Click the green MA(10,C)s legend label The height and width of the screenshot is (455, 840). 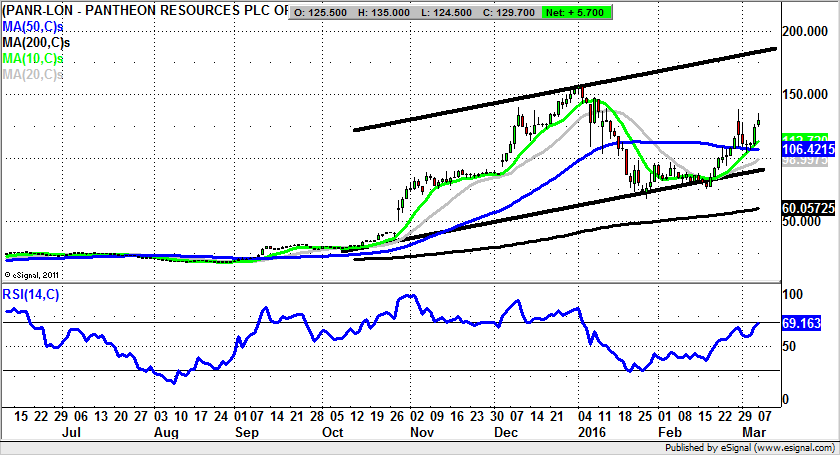tap(33, 58)
